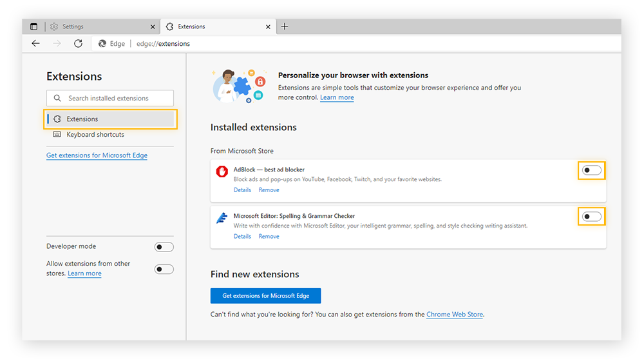
Task: Go back with the back arrow
Action: click(x=35, y=44)
